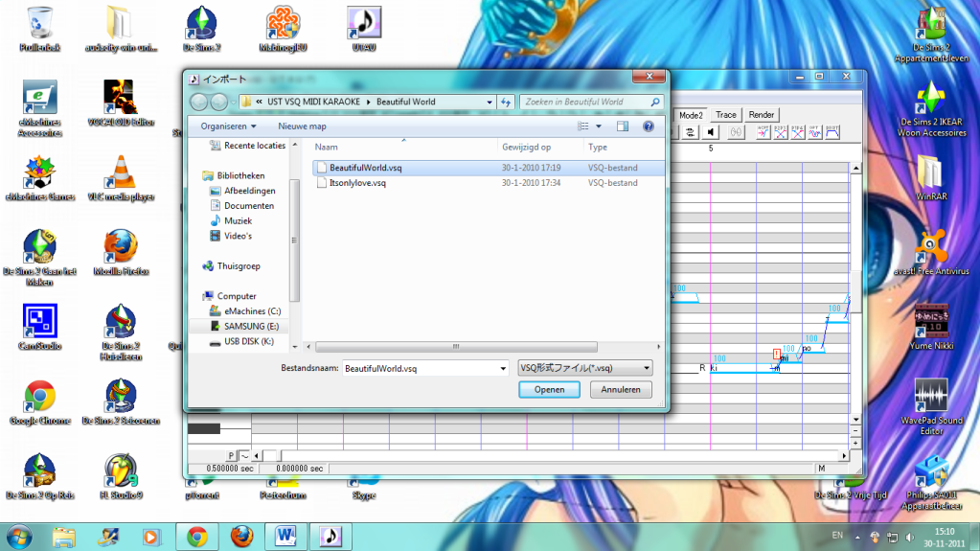Click the help question mark icon
980x551 pixels.
(649, 126)
